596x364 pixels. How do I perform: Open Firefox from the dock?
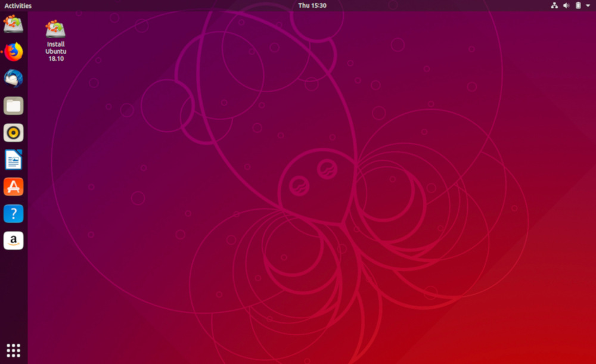(x=14, y=52)
